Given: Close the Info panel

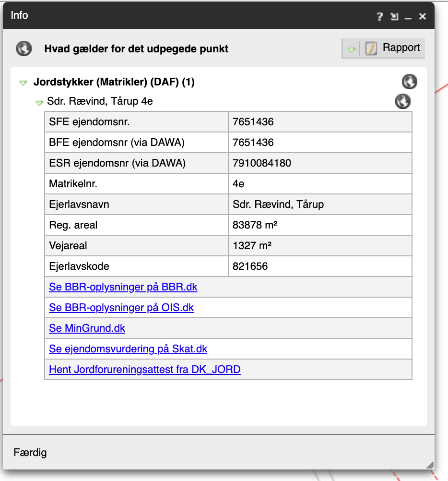Looking at the screenshot, I should tap(422, 17).
